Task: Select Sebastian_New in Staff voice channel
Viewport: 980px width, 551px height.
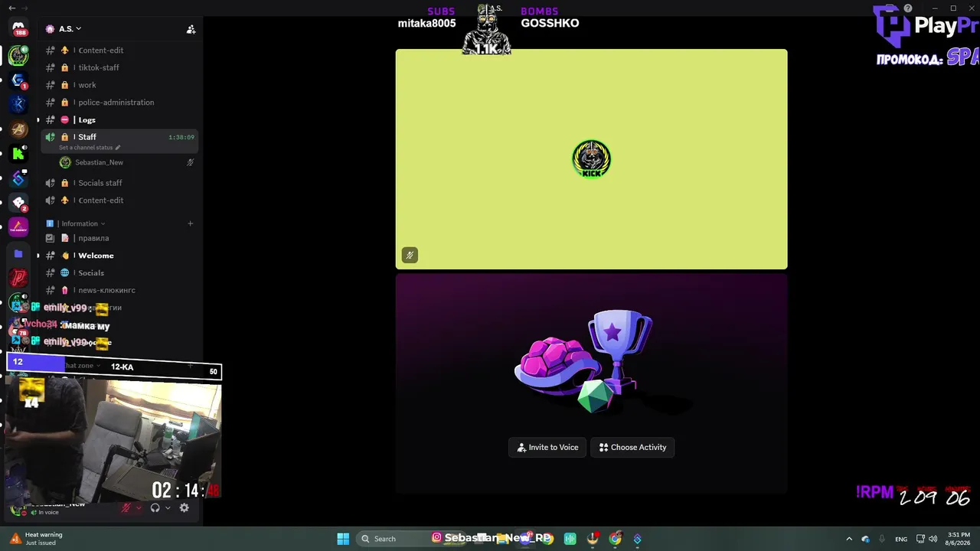Action: 126,162
